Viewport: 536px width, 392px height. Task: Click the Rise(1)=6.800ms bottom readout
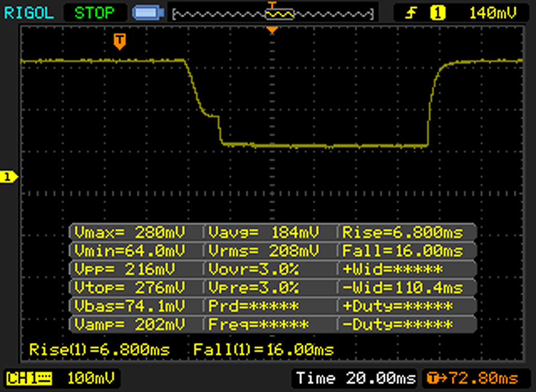tap(99, 350)
